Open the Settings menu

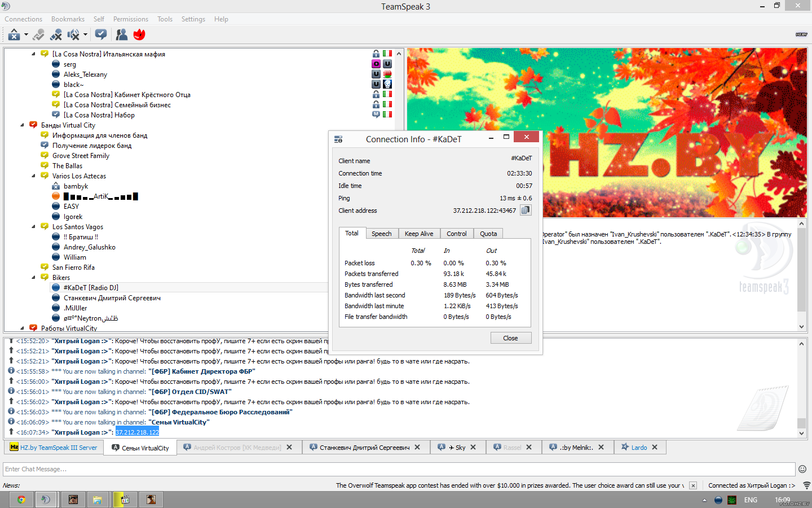point(193,19)
